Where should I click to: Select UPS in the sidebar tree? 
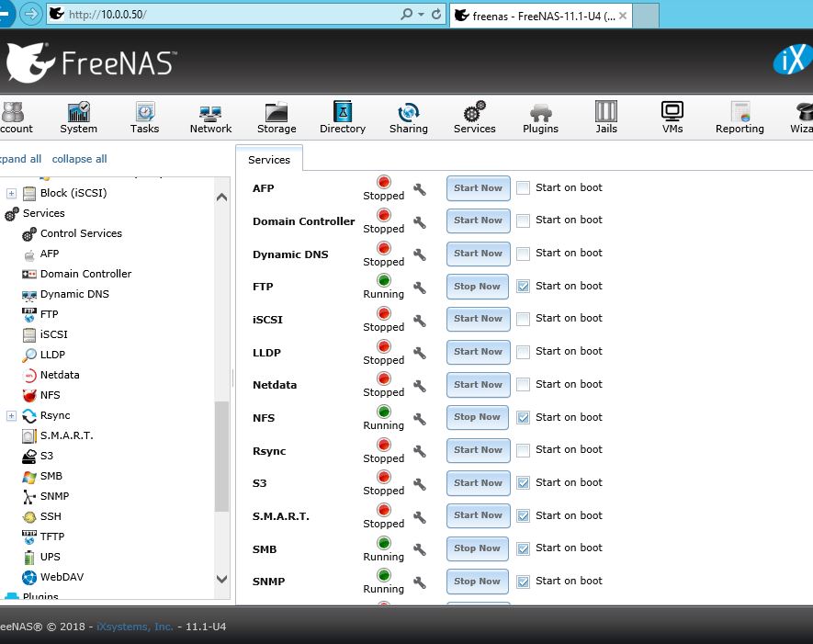click(x=51, y=557)
